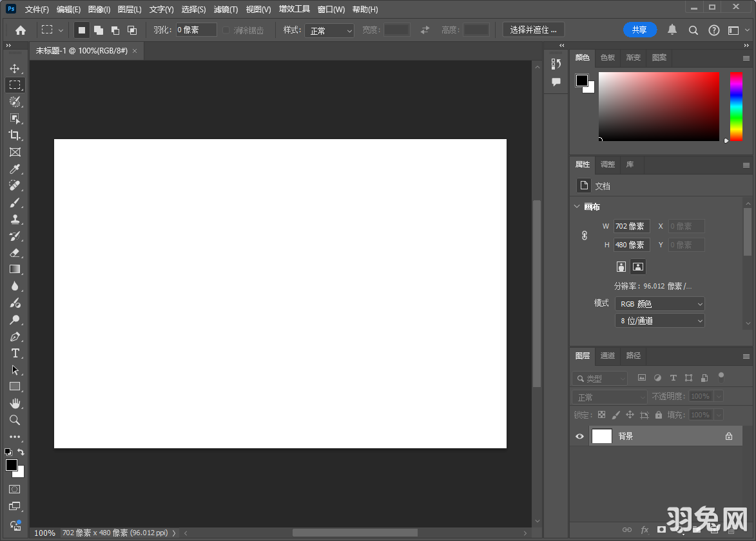Select the Rectangle shape tool
The image size is (756, 541).
click(15, 386)
